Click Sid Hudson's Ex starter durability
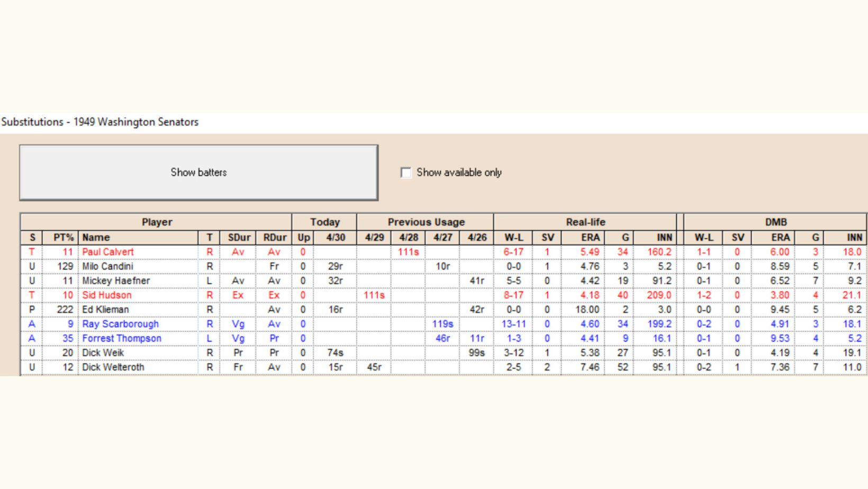This screenshot has height=489, width=868. 238,295
